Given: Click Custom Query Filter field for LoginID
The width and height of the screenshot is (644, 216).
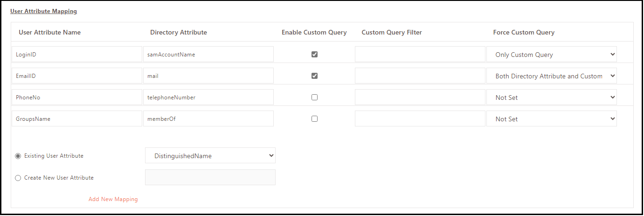Looking at the screenshot, I should [x=420, y=54].
